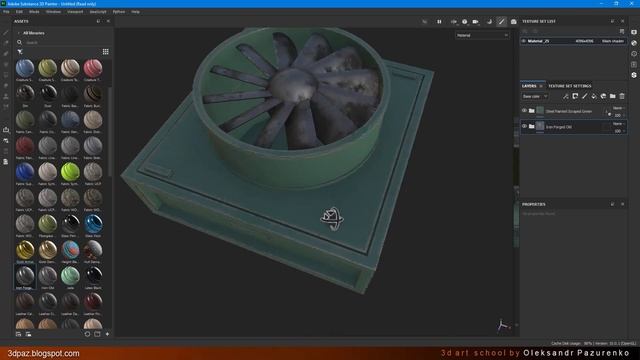Open the Edit menu

click(19, 12)
